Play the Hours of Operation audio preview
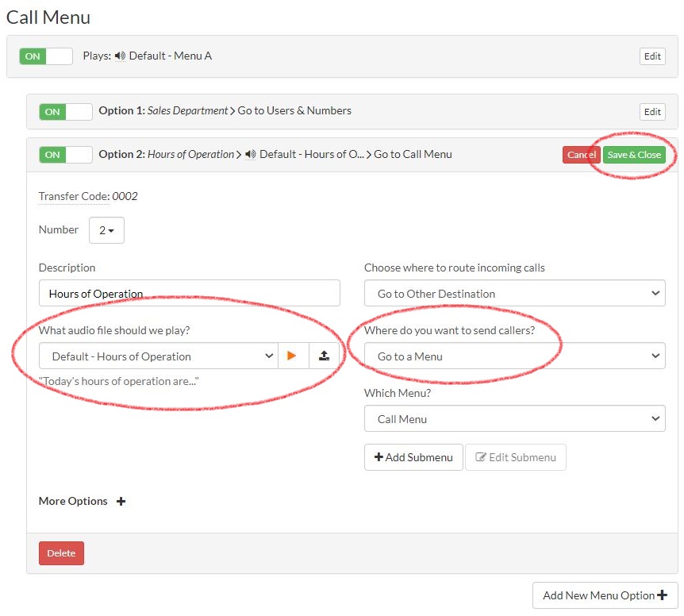684x616 pixels. 293,356
